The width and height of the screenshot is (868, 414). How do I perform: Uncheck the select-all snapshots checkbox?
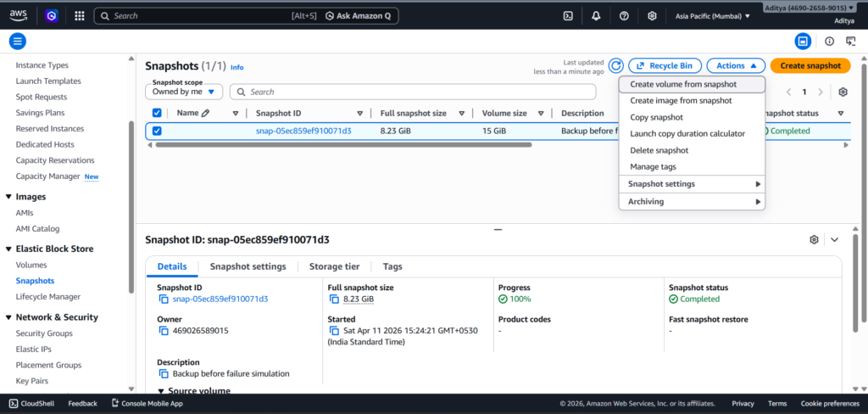point(157,113)
